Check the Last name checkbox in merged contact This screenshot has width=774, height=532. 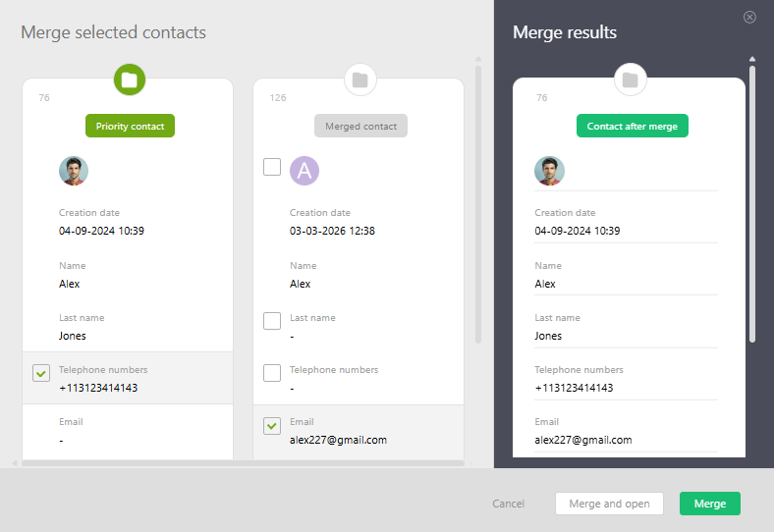[x=272, y=321]
